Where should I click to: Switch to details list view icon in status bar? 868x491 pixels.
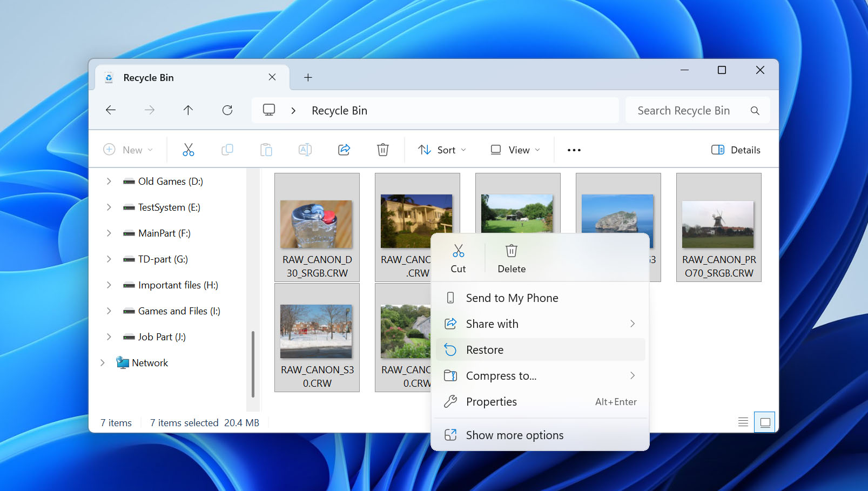coord(743,422)
